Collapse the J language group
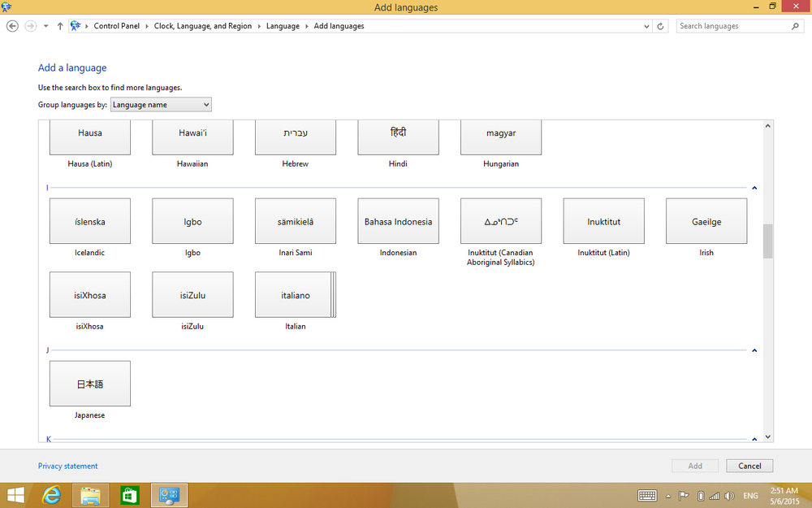The image size is (812, 508). tap(754, 350)
